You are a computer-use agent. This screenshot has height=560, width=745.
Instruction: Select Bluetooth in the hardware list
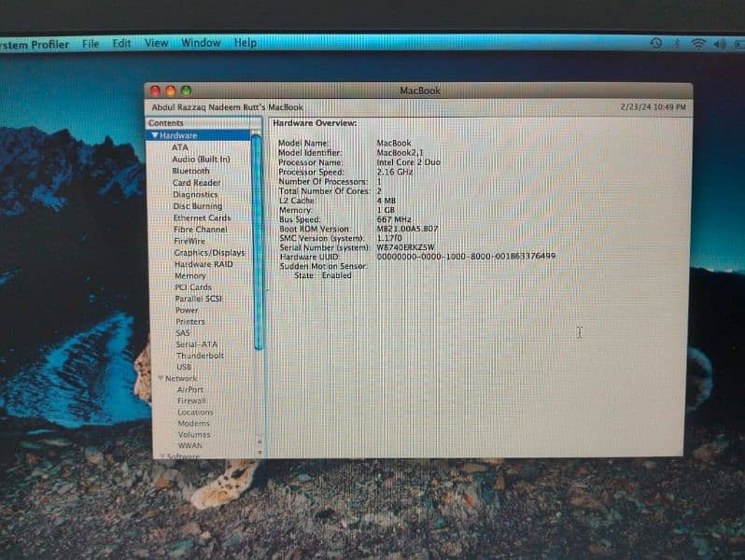point(190,171)
